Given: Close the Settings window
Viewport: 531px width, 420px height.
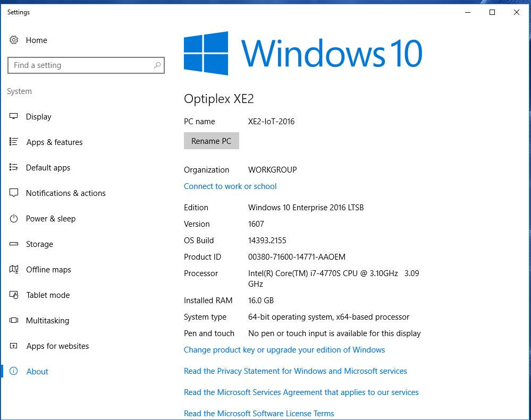Looking at the screenshot, I should point(517,12).
